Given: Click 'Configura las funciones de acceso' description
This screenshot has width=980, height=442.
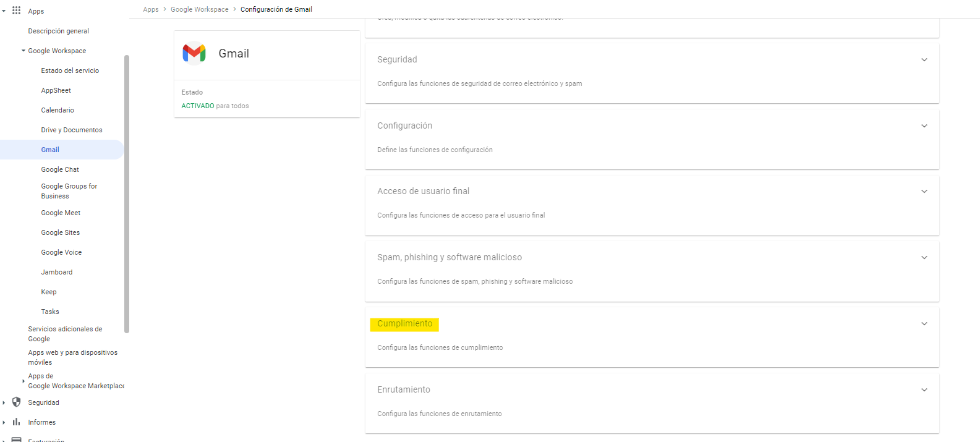Looking at the screenshot, I should (461, 215).
